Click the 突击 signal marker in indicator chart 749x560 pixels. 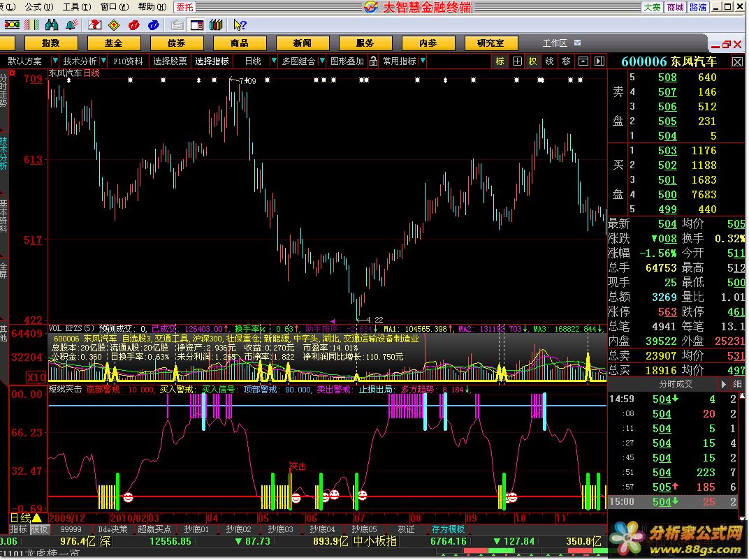pos(298,466)
